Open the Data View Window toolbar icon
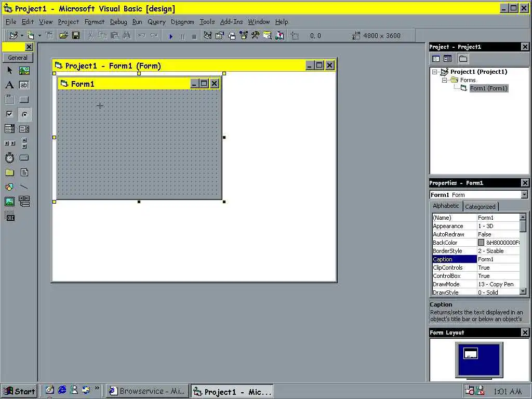The width and height of the screenshot is (532, 399). coord(268,35)
